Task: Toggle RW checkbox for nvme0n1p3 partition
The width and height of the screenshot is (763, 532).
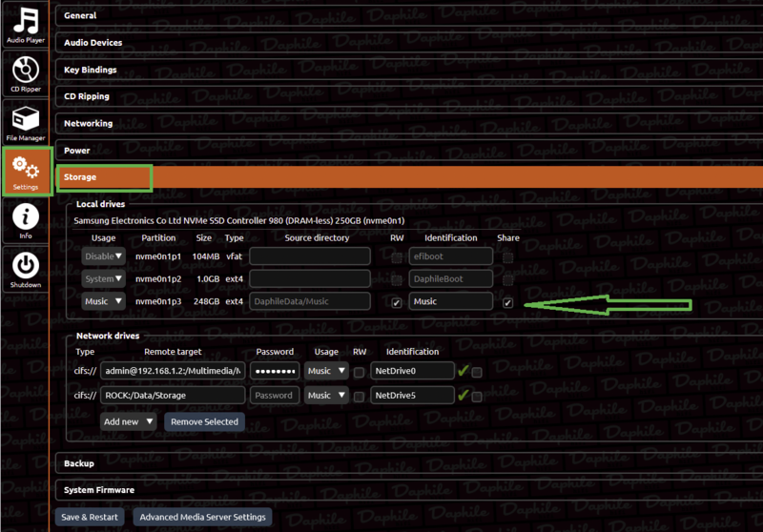Action: pos(397,302)
